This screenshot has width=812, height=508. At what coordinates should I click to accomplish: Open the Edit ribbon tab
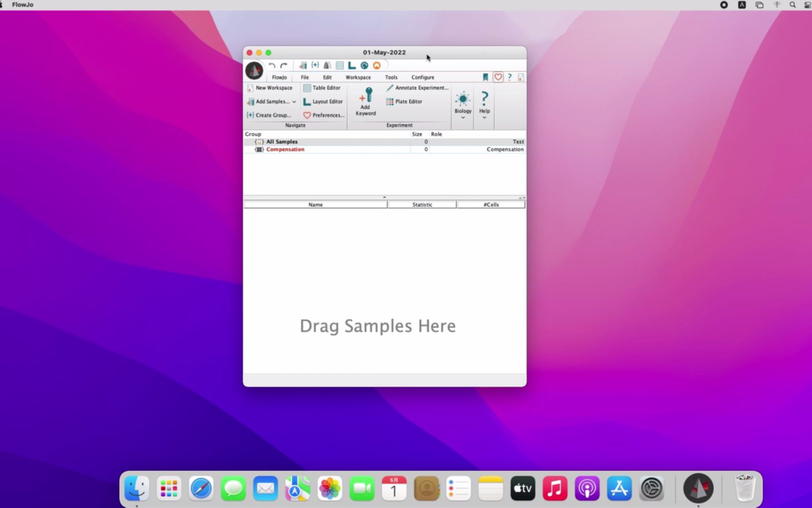[x=327, y=78]
